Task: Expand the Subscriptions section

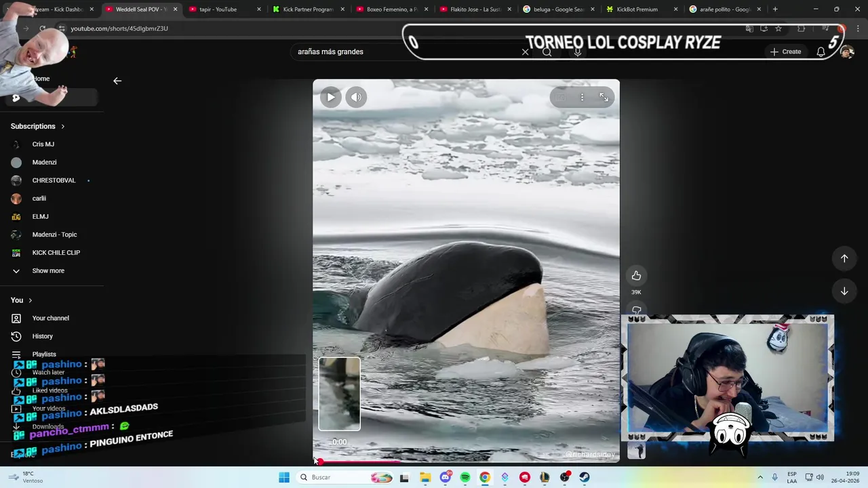Action: (38, 126)
